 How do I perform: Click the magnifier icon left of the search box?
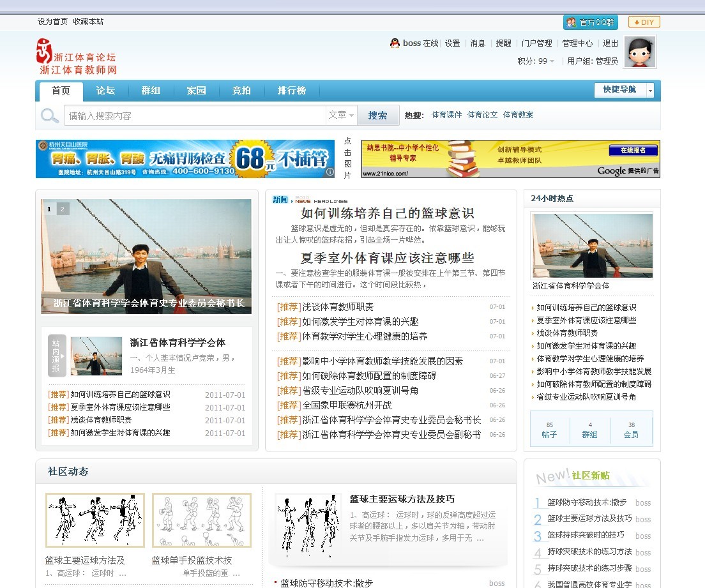click(x=49, y=116)
